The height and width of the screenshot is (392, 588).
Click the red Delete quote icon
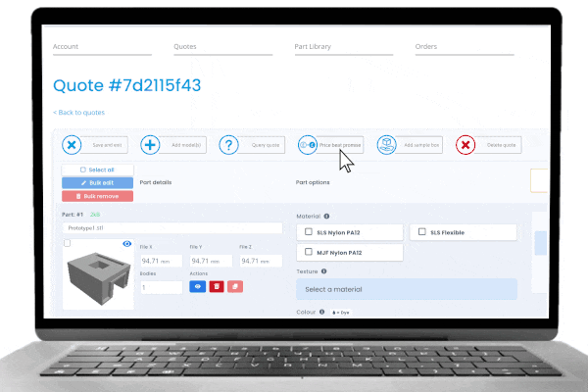click(466, 145)
